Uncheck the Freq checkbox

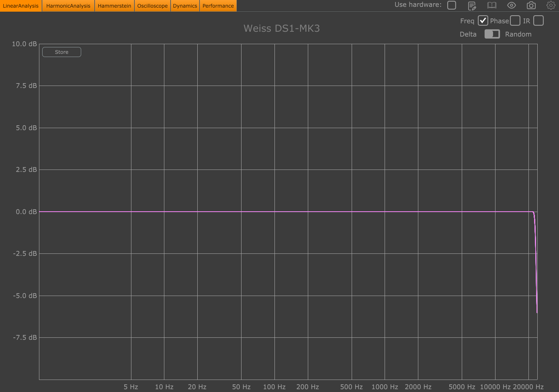coord(483,20)
